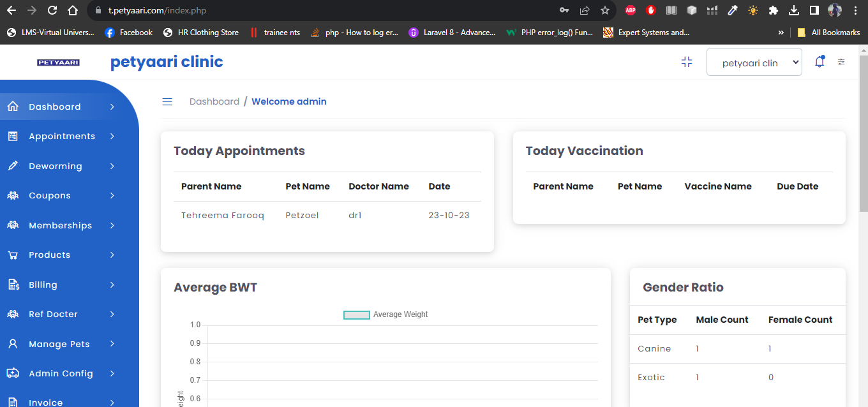The height and width of the screenshot is (407, 868).
Task: Click the Products cart icon in sidebar
Action: 13,255
